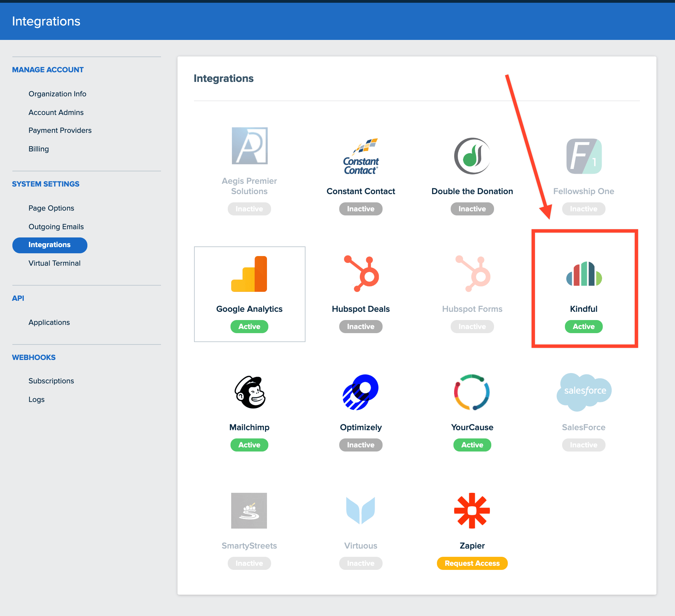Click the Hubspot Deals sprocket icon
This screenshot has width=675, height=616.
pos(361,274)
